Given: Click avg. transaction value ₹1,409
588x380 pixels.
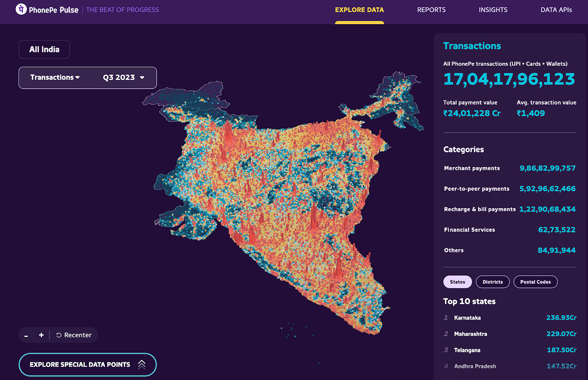Looking at the screenshot, I should point(531,113).
